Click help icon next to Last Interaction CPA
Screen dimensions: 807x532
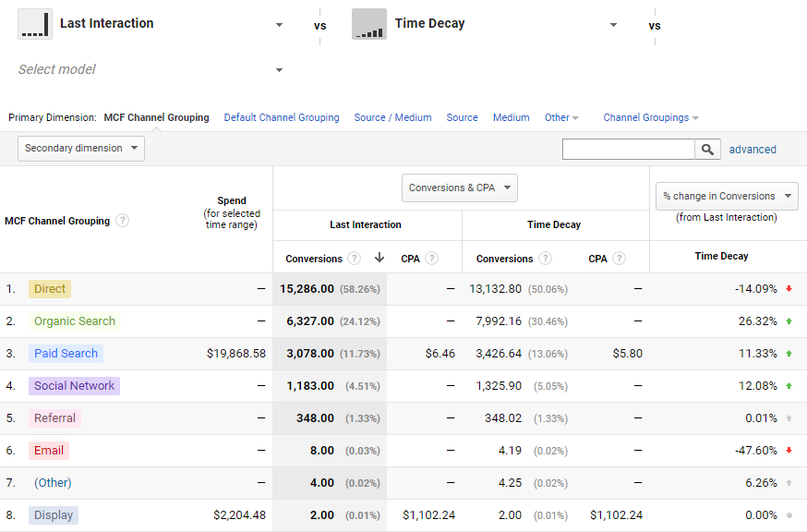(432, 258)
